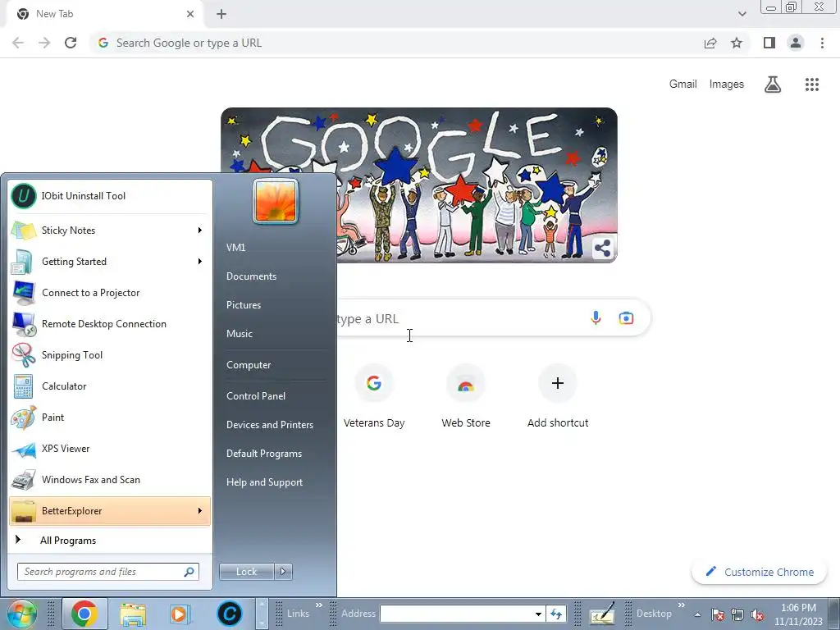The height and width of the screenshot is (630, 840).
Task: Launch Remote Desktop Connection
Action: pos(110,323)
